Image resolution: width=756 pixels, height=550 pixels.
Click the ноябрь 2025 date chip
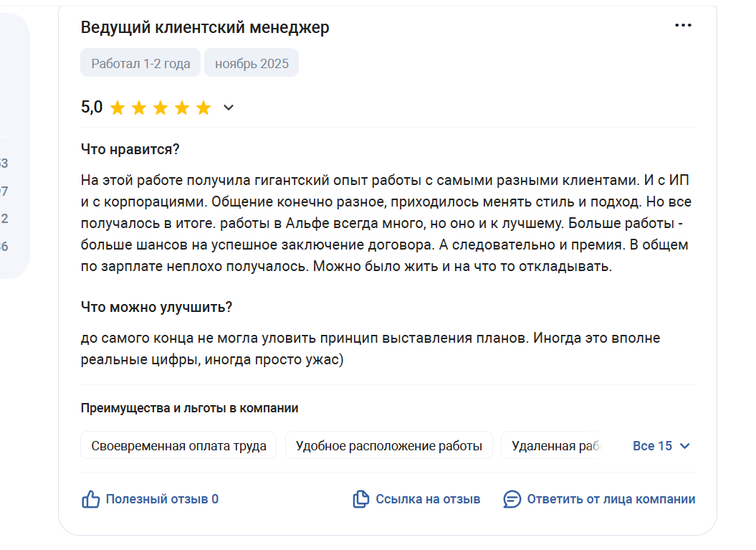(252, 62)
